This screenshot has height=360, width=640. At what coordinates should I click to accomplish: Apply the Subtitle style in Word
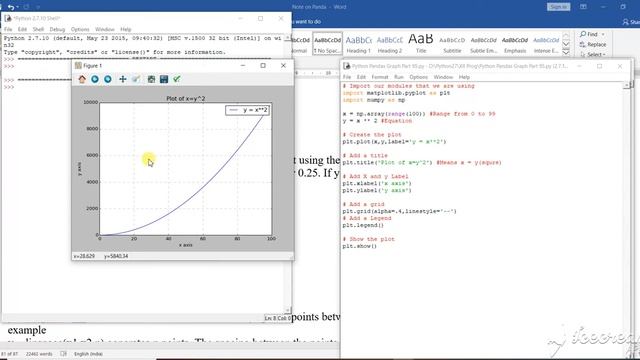pos(452,44)
